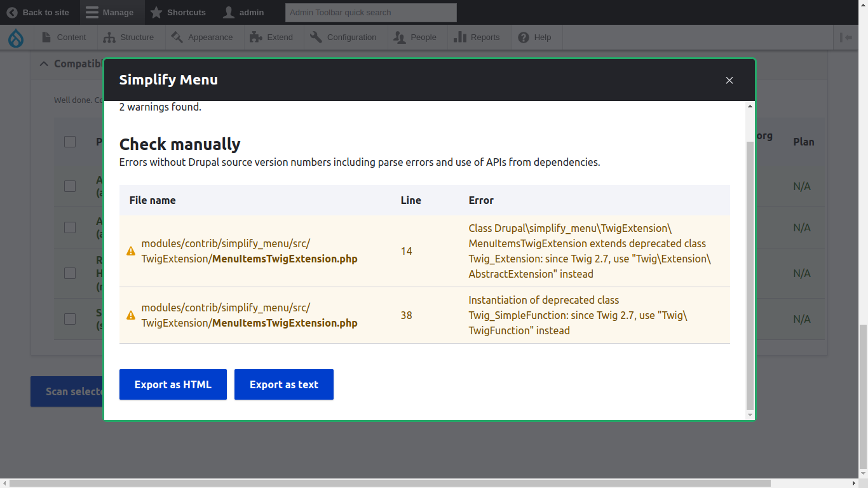Click the dialog vertical scrollbar thumb
Image resolution: width=868 pixels, height=488 pixels.
point(750,276)
